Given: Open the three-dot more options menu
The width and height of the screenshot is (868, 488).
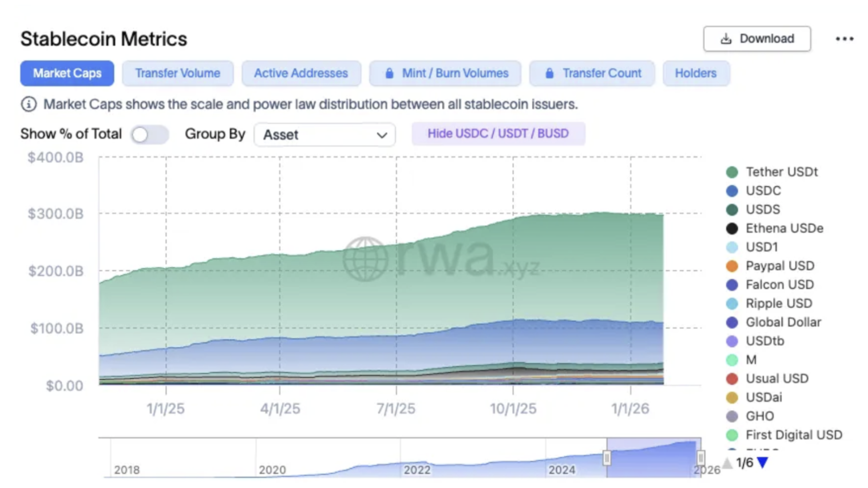Looking at the screenshot, I should click(844, 39).
